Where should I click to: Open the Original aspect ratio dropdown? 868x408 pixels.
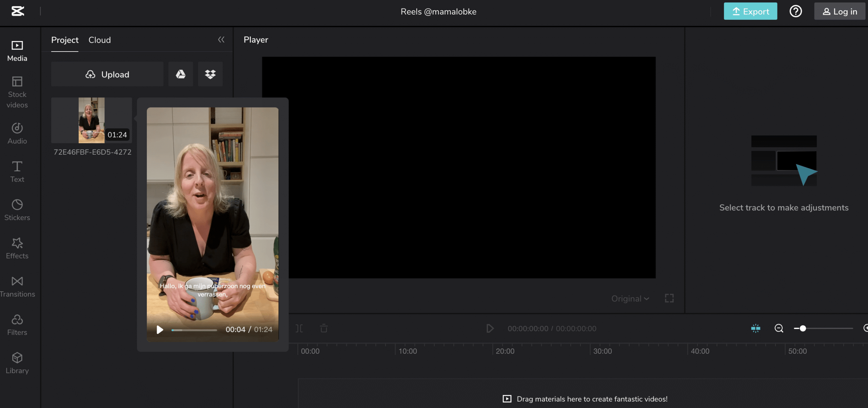(630, 299)
